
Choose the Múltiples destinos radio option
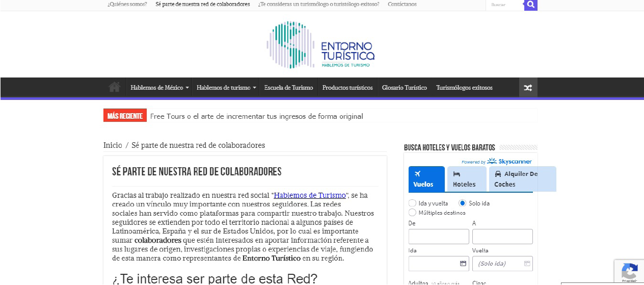pyautogui.click(x=413, y=213)
